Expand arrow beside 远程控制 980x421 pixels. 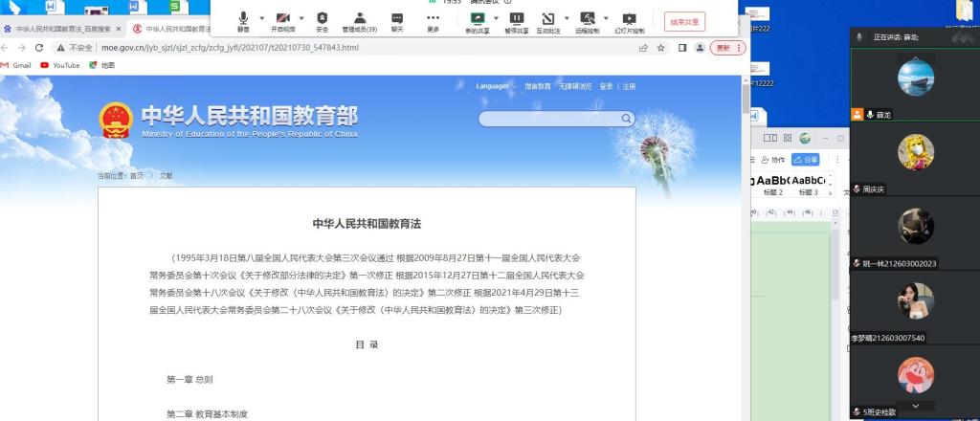tap(606, 18)
